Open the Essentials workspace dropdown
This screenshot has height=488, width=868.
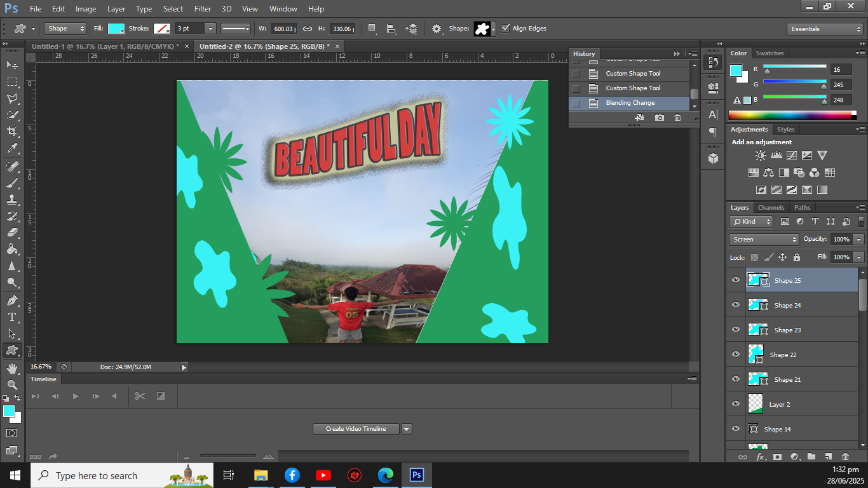point(825,29)
